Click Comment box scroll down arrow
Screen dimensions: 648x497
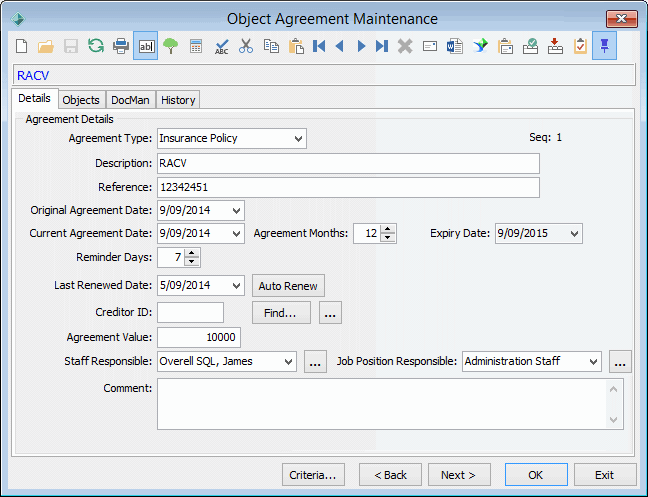pos(614,420)
